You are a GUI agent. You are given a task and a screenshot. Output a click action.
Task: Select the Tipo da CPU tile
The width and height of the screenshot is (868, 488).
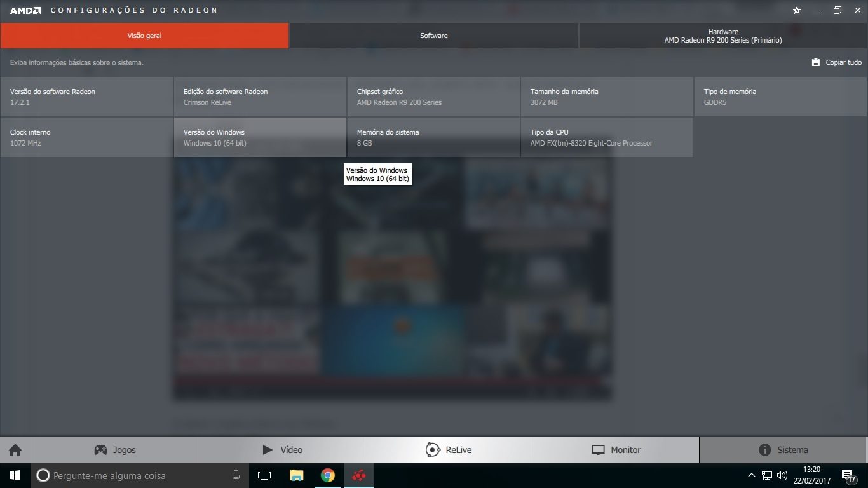[x=607, y=137]
